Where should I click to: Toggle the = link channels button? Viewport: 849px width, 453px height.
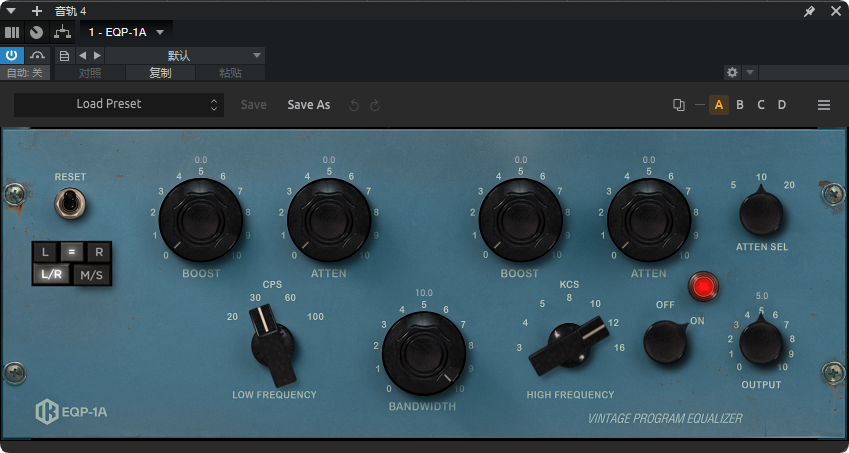click(x=71, y=252)
